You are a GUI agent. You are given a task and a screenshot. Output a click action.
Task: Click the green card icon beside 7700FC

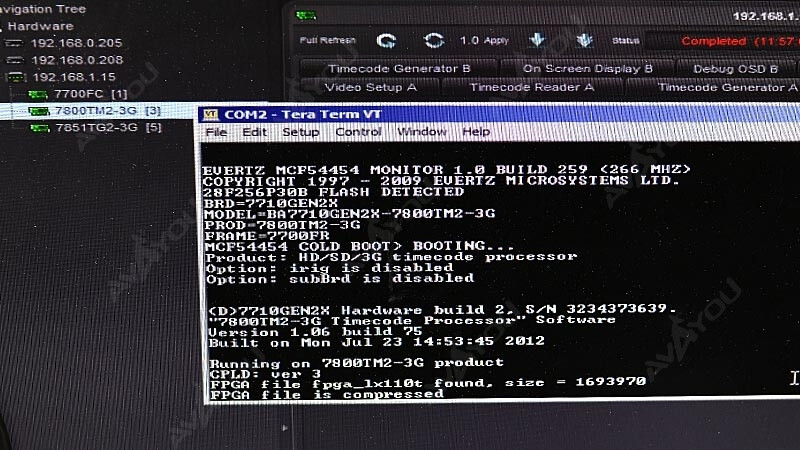tap(39, 94)
